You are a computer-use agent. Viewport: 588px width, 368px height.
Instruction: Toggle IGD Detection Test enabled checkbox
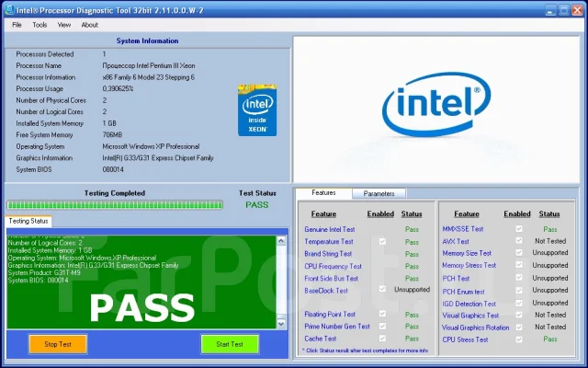point(519,303)
